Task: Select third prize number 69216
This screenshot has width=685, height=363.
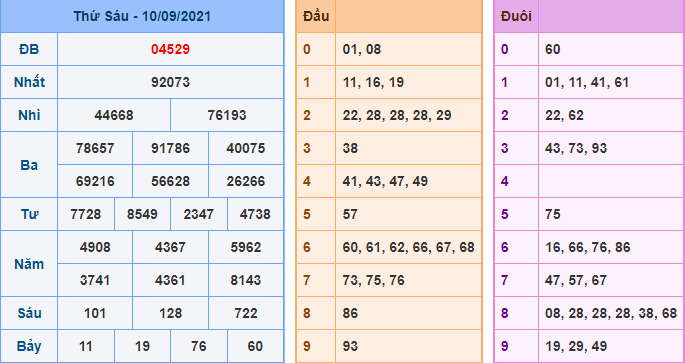Action: pos(95,181)
